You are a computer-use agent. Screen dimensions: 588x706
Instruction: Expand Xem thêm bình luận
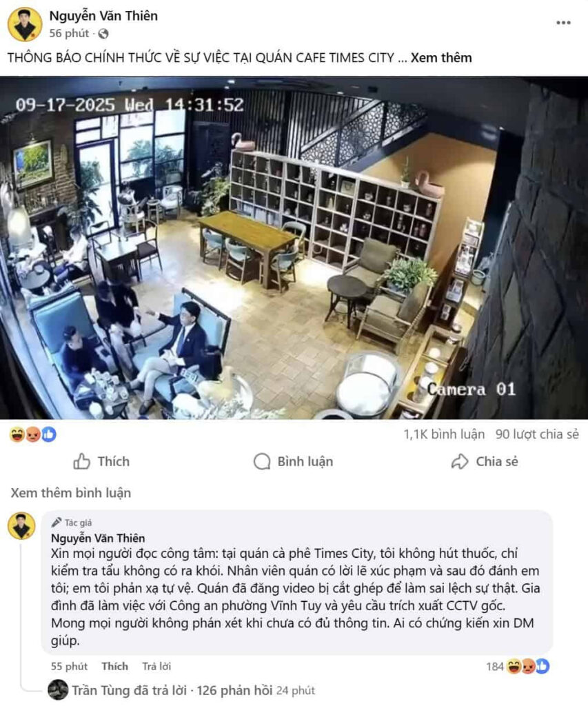click(x=71, y=492)
